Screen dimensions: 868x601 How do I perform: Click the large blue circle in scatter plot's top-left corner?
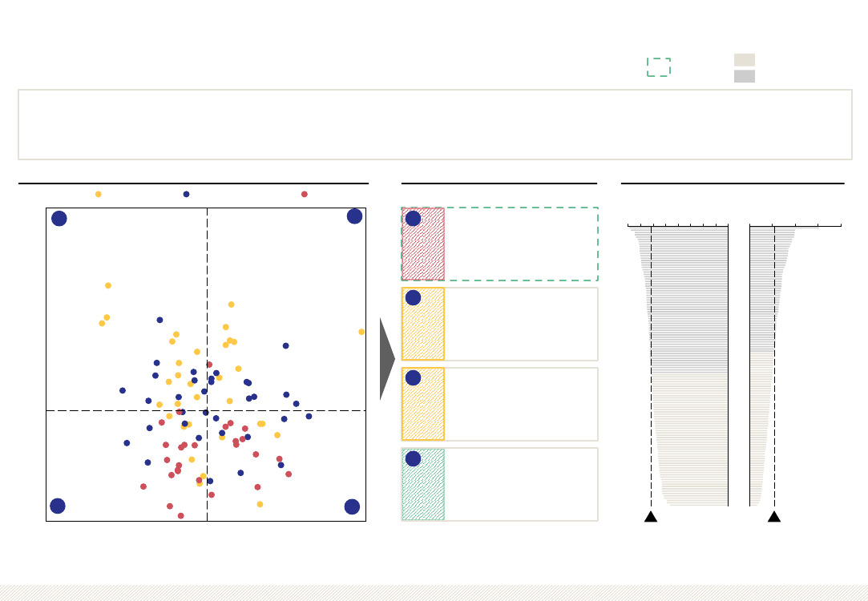59,219
